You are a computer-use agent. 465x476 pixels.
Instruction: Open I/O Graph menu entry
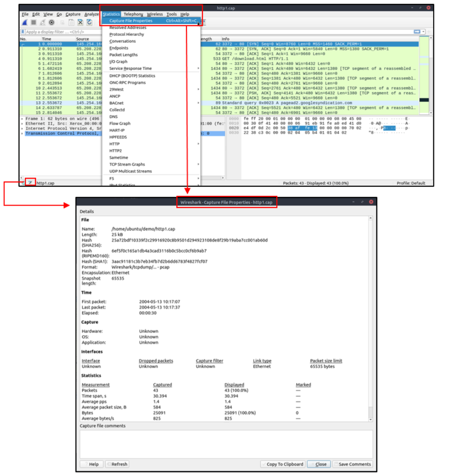coord(151,61)
